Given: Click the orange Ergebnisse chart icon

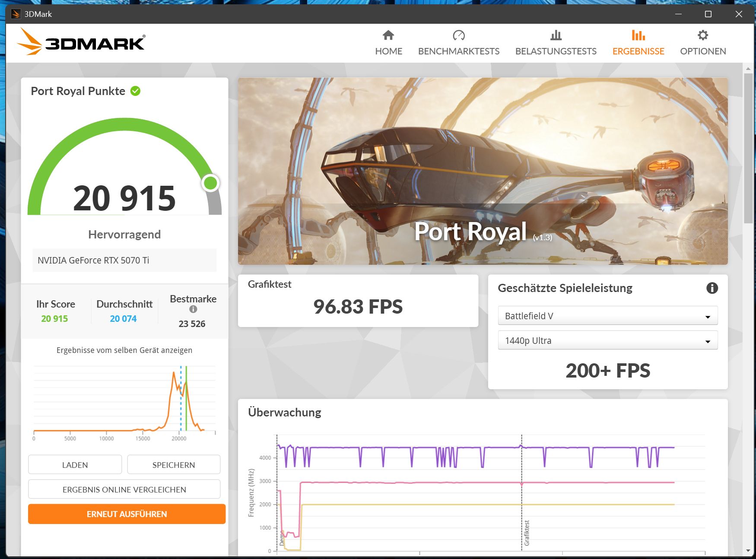Looking at the screenshot, I should [638, 35].
